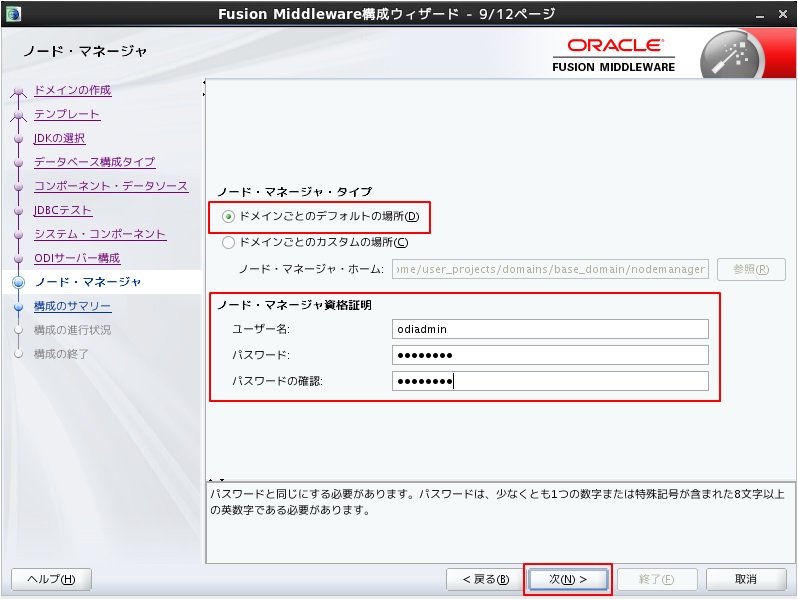This screenshot has width=798, height=600.
Task: Go to 構成のサマリー step
Action: (x=72, y=306)
